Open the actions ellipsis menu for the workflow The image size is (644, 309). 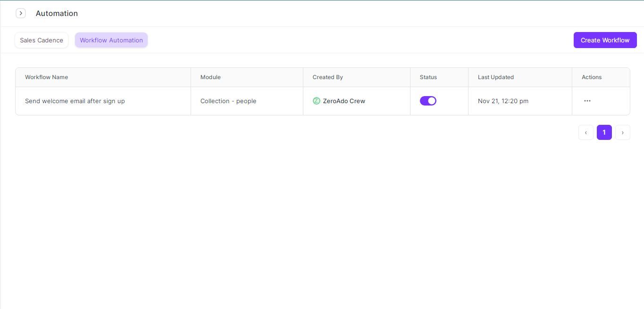[587, 101]
